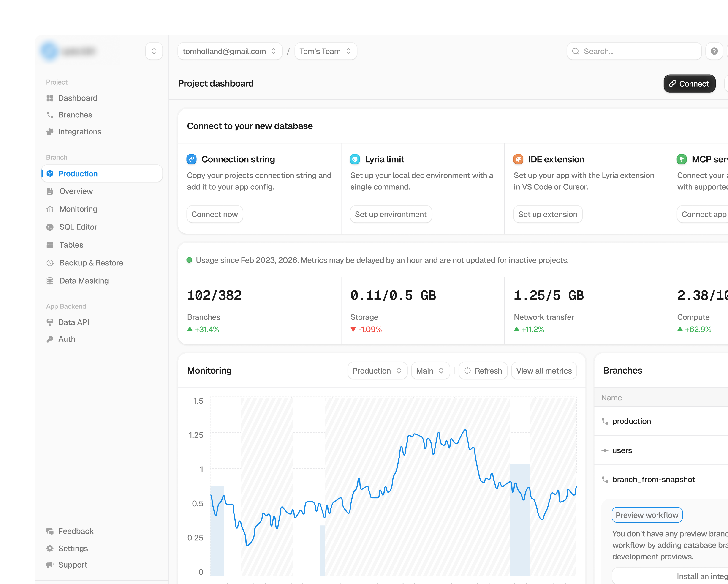Viewport: 728px width, 584px height.
Task: Click the IDE extension puzzle icon
Action: point(518,159)
